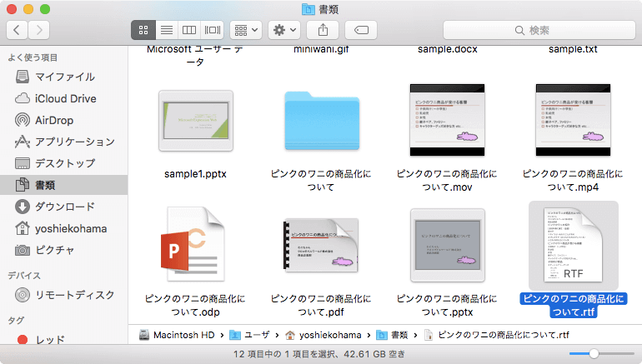The height and width of the screenshot is (364, 642).
Task: Select the .odp PowerPoint file icon
Action: click(193, 244)
